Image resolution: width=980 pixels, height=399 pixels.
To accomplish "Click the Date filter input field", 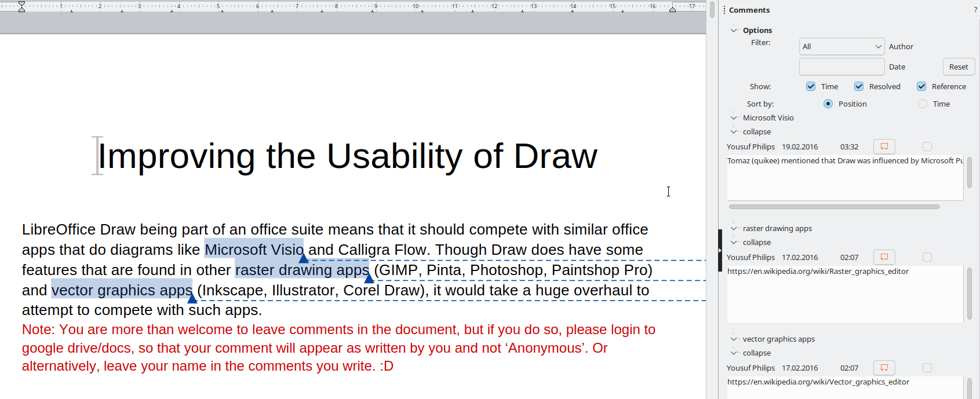I will [841, 67].
